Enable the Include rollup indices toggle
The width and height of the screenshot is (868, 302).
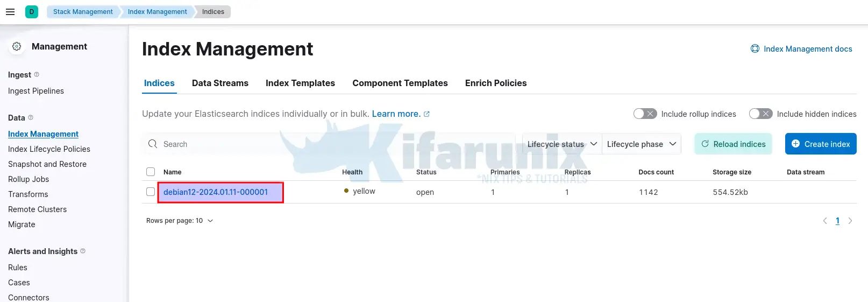pyautogui.click(x=645, y=114)
